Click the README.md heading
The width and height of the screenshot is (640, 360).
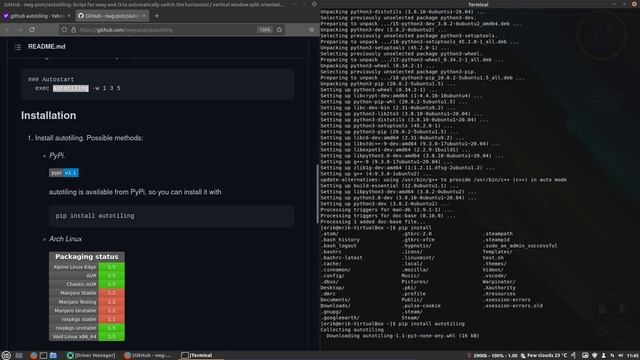[x=47, y=47]
